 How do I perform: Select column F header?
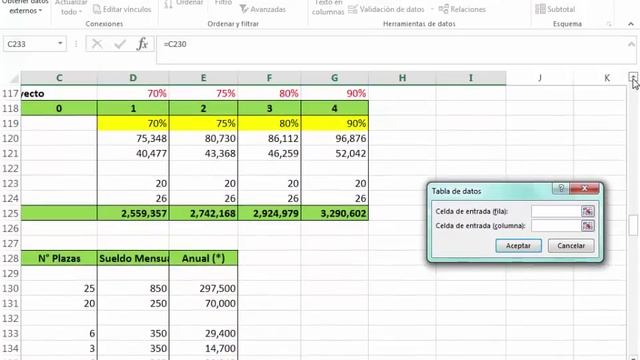(x=269, y=78)
